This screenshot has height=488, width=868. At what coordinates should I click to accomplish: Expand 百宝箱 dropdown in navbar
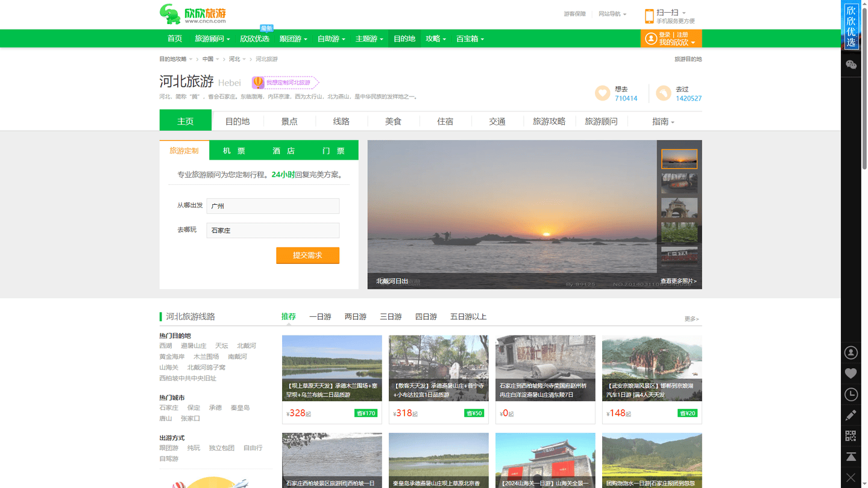tap(470, 39)
